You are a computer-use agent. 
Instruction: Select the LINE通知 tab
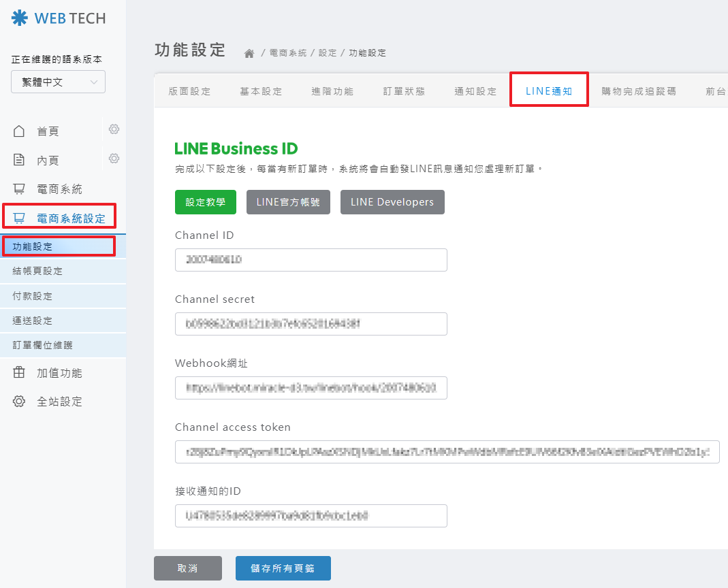point(549,91)
